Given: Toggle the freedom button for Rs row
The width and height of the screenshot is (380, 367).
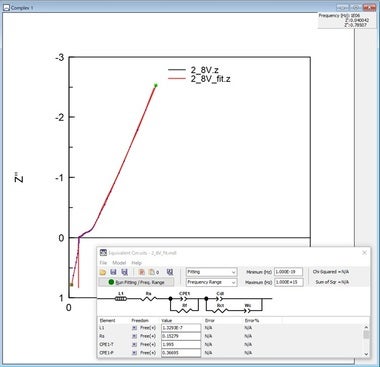Looking at the screenshot, I should coord(134,336).
